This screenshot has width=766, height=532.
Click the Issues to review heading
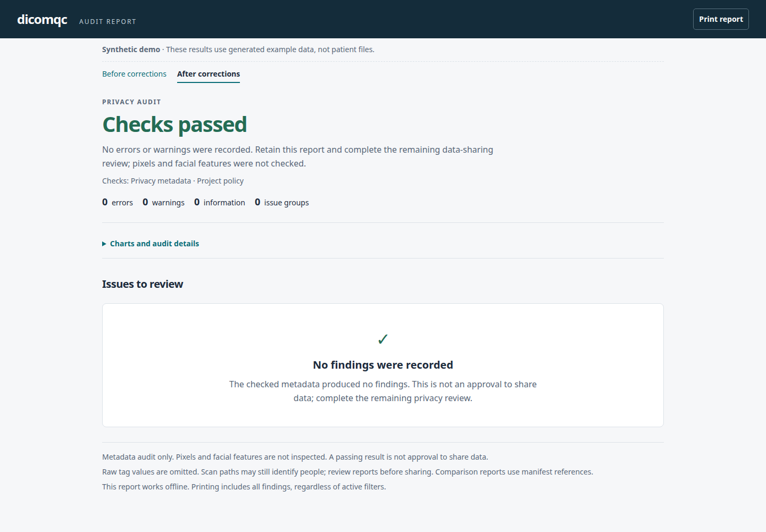[x=143, y=284]
